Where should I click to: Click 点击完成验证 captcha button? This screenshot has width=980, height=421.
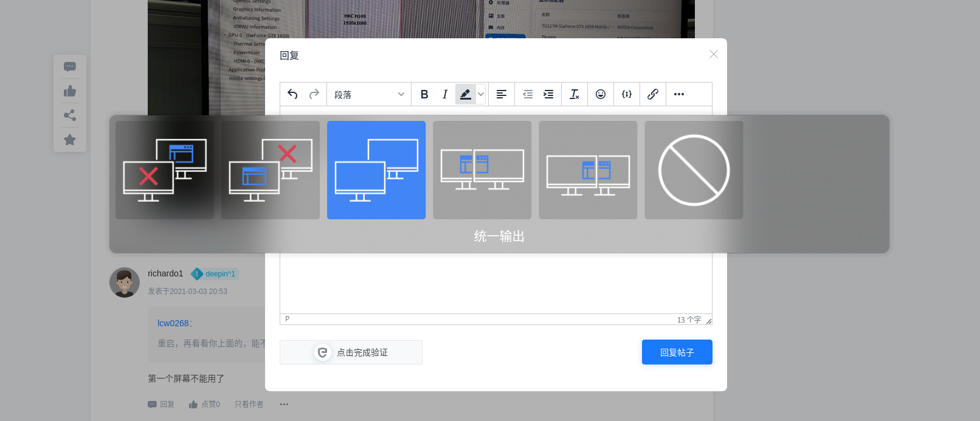(x=351, y=352)
